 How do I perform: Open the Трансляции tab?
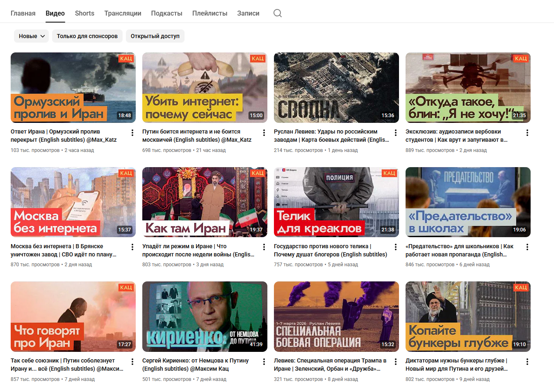pos(123,13)
